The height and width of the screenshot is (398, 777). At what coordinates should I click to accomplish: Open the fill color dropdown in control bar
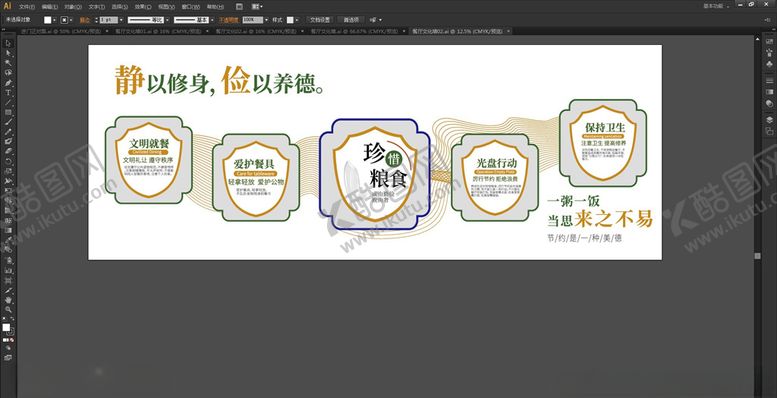pyautogui.click(x=54, y=20)
